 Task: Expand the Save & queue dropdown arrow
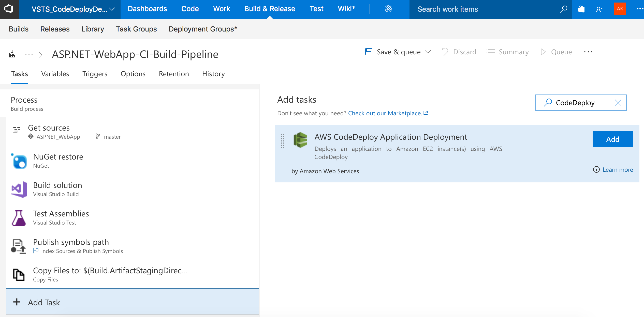428,52
